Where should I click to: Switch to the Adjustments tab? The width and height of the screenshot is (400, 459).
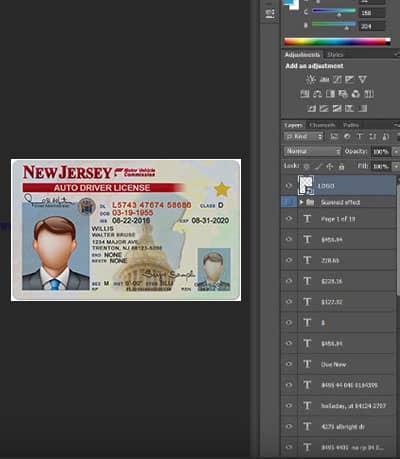[x=302, y=55]
